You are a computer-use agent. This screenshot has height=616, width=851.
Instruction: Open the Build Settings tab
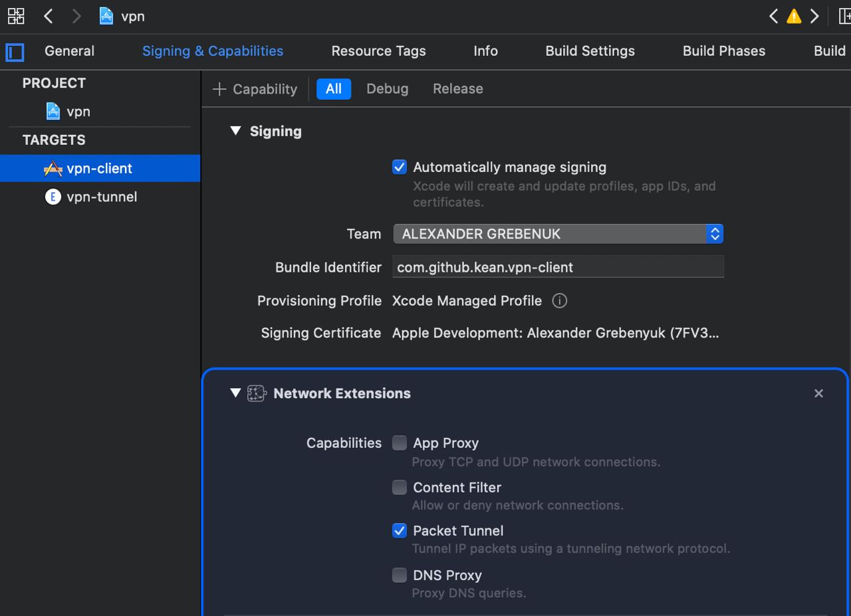pos(590,51)
